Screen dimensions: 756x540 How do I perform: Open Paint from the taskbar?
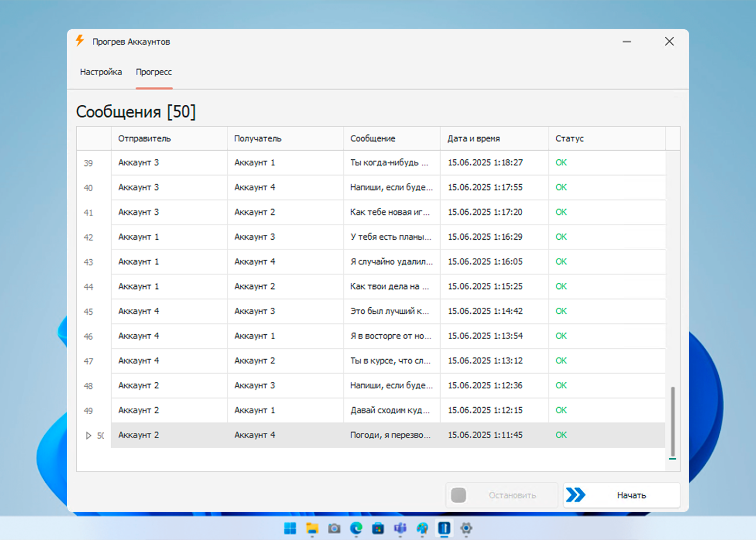pos(422,528)
